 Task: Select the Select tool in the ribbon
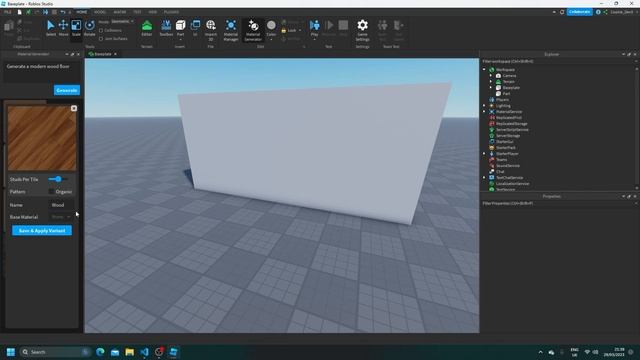[51, 28]
